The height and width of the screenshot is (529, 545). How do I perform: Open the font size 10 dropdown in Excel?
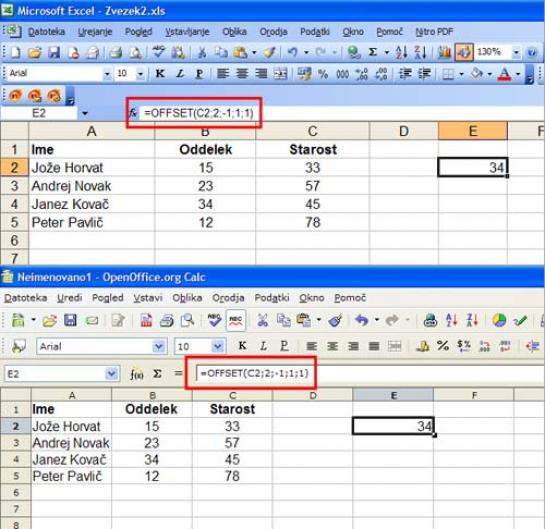pyautogui.click(x=140, y=74)
